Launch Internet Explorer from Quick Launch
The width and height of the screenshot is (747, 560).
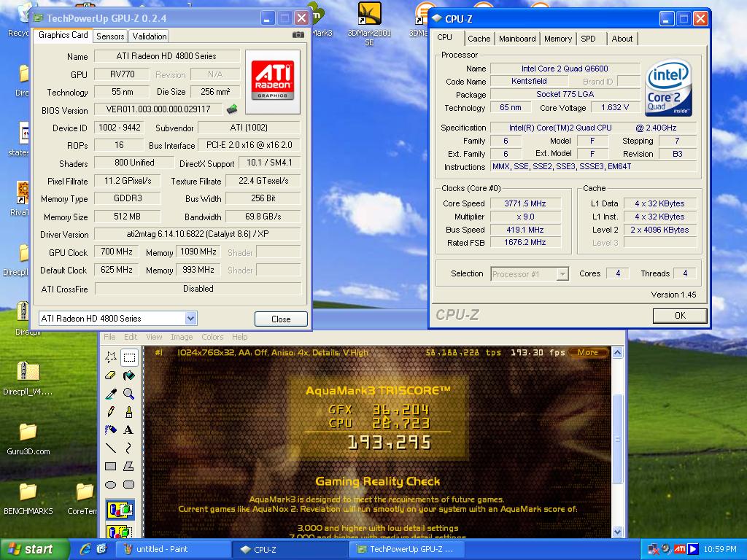85,549
